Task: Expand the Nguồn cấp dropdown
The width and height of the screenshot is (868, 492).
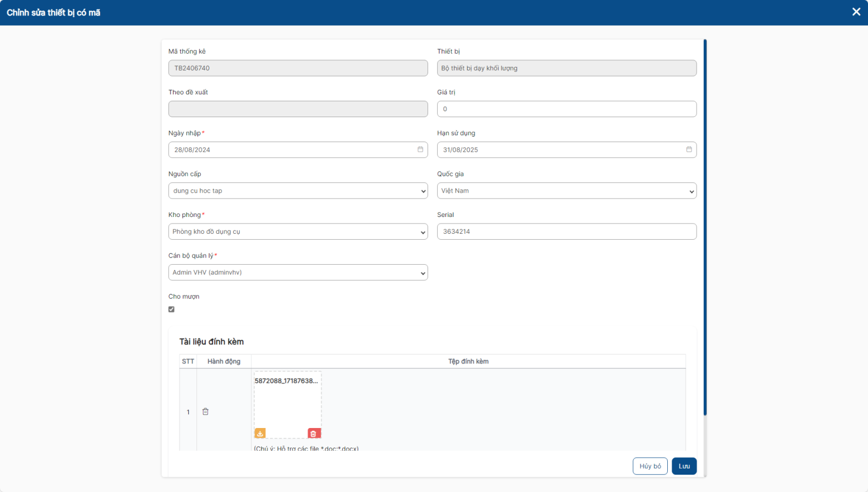Action: 298,191
